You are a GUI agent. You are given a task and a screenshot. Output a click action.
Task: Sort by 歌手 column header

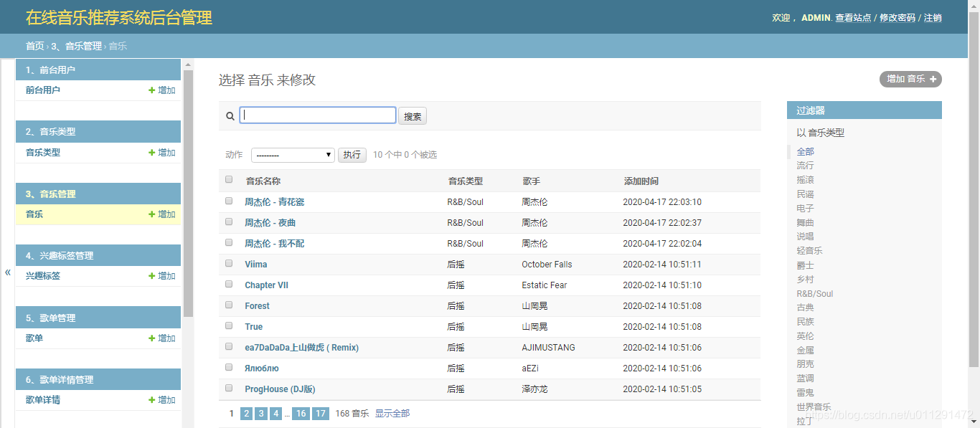point(531,181)
